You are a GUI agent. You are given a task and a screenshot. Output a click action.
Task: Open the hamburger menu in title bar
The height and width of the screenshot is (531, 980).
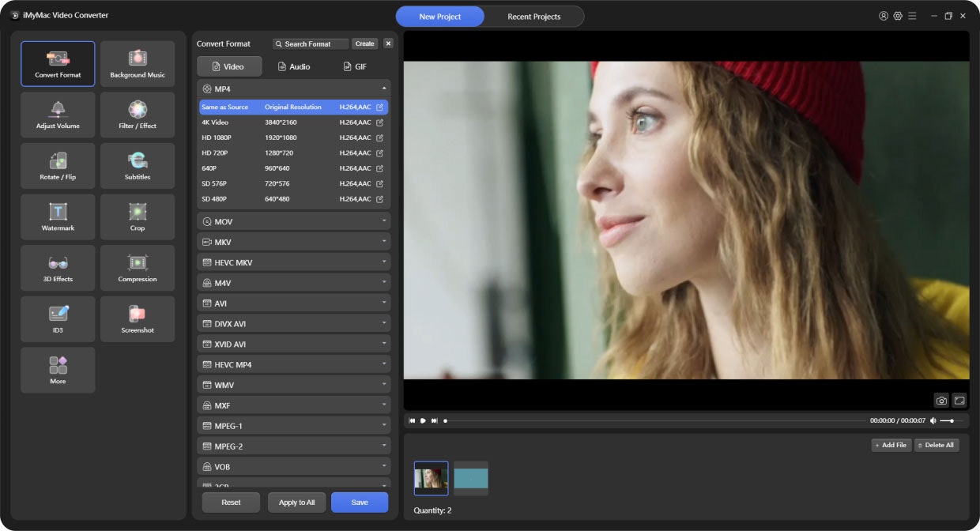coord(912,16)
